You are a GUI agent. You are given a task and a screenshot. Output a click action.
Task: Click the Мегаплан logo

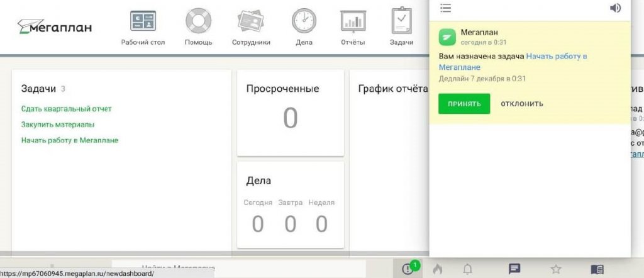coord(55,26)
